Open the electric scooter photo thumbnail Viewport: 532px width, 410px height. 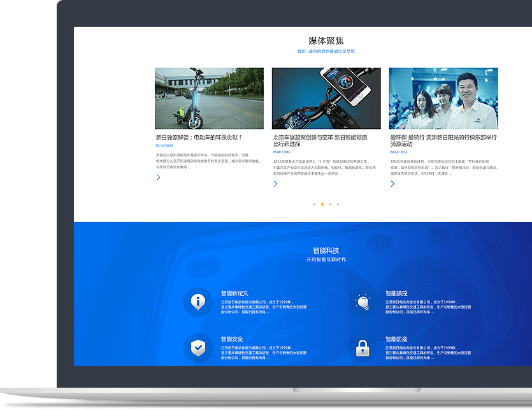tap(209, 99)
